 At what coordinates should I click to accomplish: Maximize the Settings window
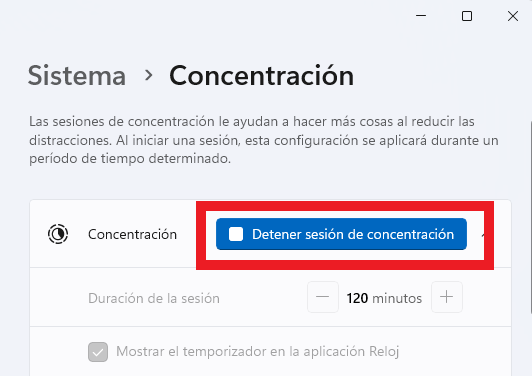[x=467, y=16]
